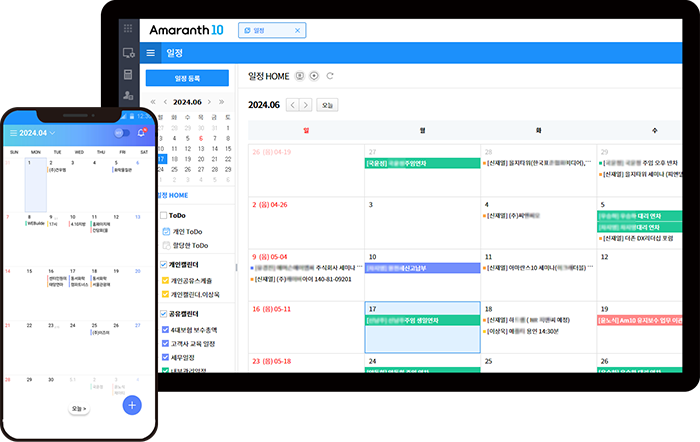Screen dimensions: 700x442
Task: Open blue 신고납부 event on June 10
Action: pos(422,268)
